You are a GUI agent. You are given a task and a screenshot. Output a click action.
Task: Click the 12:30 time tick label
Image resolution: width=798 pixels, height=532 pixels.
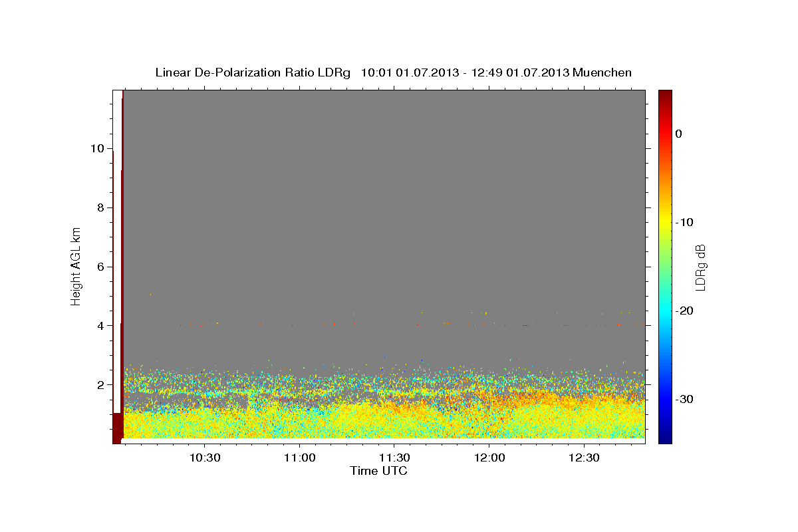[x=584, y=458]
